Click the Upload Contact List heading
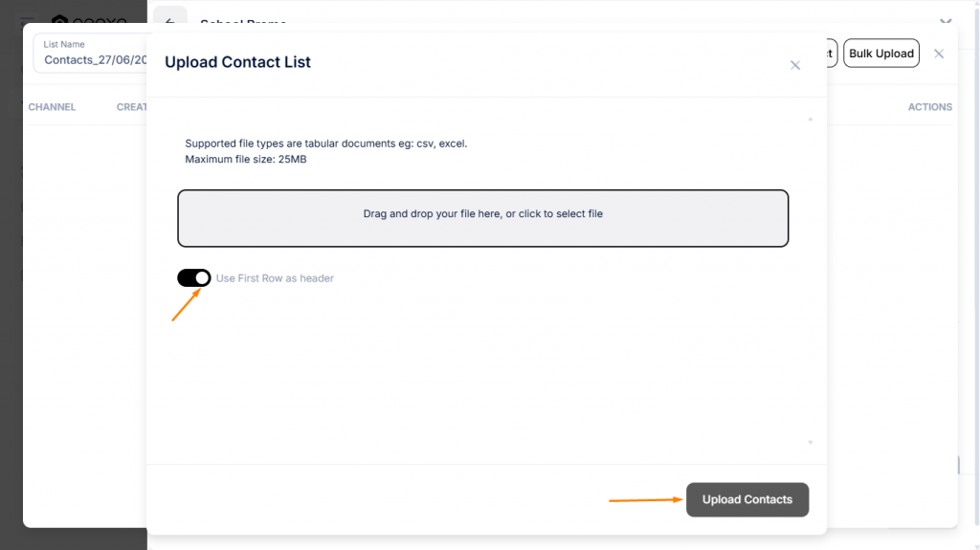 pos(237,62)
